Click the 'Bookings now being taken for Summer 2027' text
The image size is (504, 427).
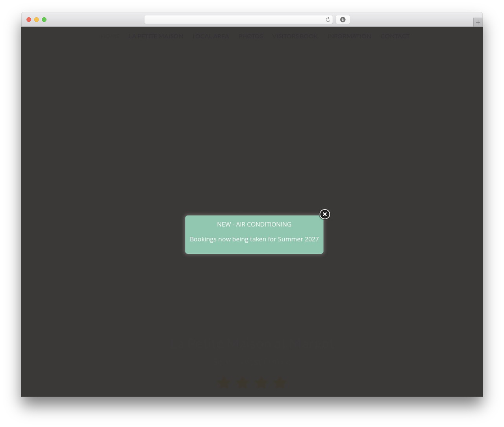pyautogui.click(x=254, y=239)
